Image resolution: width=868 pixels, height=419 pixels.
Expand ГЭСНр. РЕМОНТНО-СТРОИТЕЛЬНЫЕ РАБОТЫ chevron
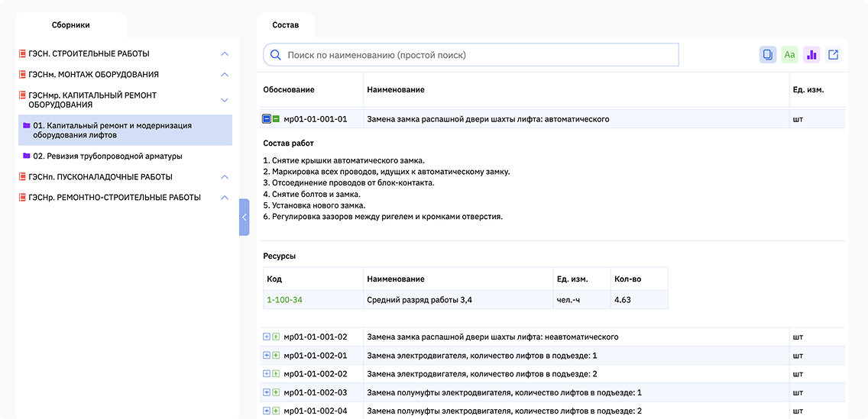225,198
